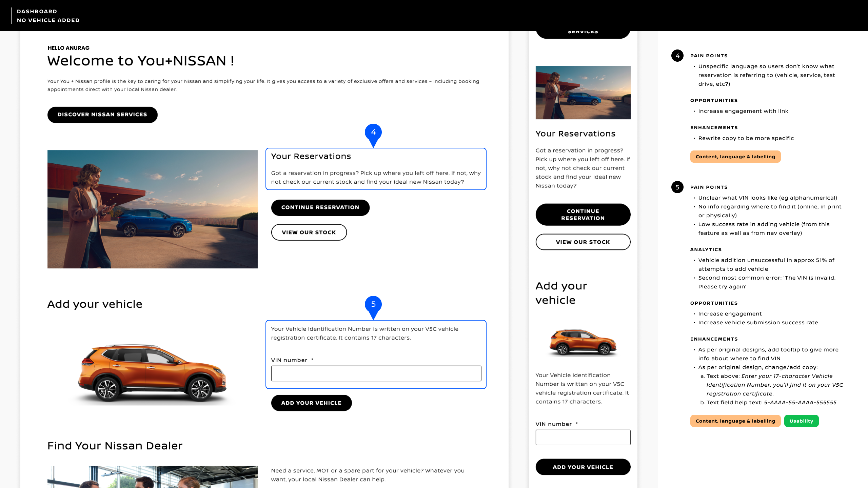Screen dimensions: 868x488
Task: Click Discover Nissan Services button
Action: (x=102, y=115)
